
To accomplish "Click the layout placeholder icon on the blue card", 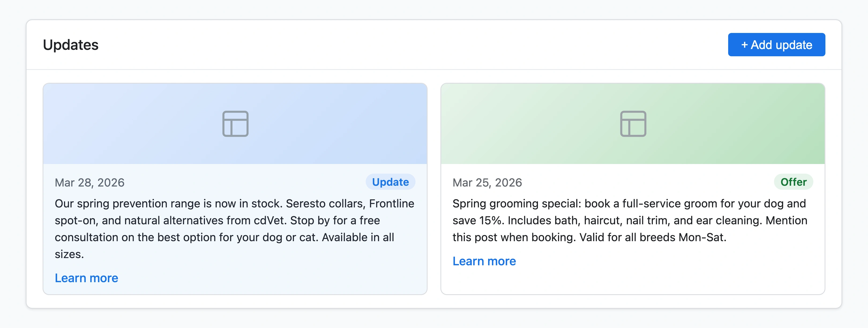I will 236,124.
